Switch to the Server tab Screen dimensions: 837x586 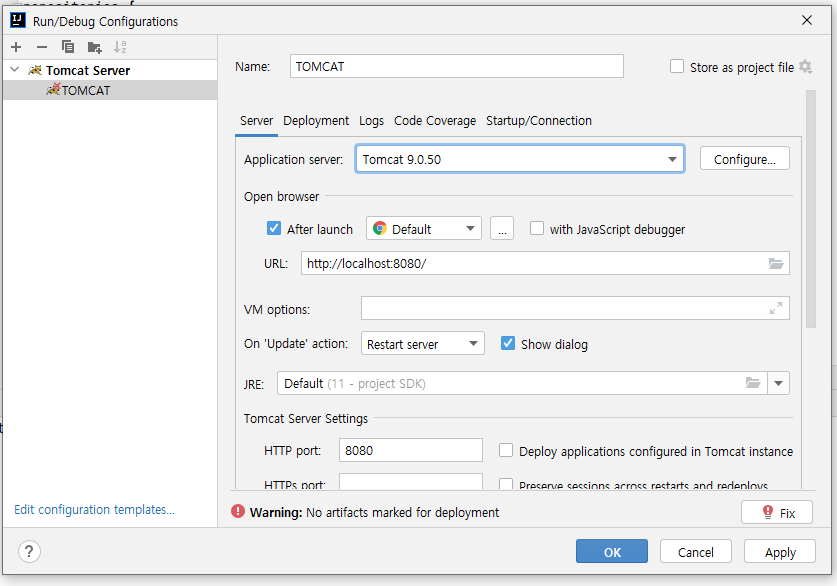click(x=256, y=121)
